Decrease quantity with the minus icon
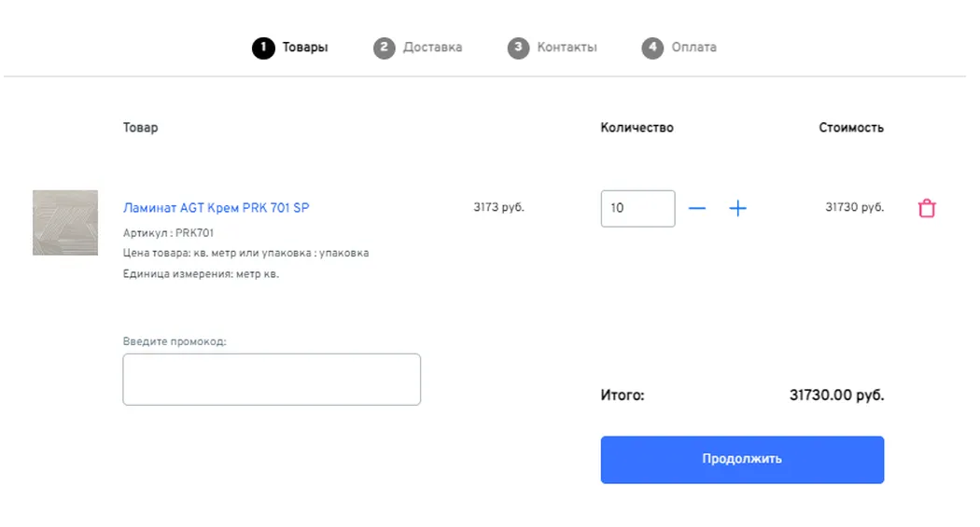 [x=697, y=209]
